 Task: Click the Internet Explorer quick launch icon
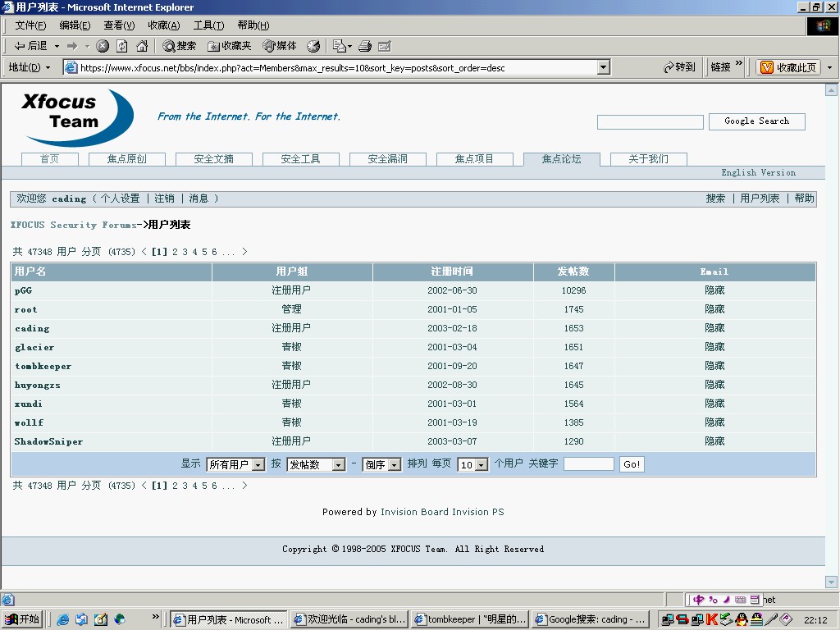click(x=63, y=619)
